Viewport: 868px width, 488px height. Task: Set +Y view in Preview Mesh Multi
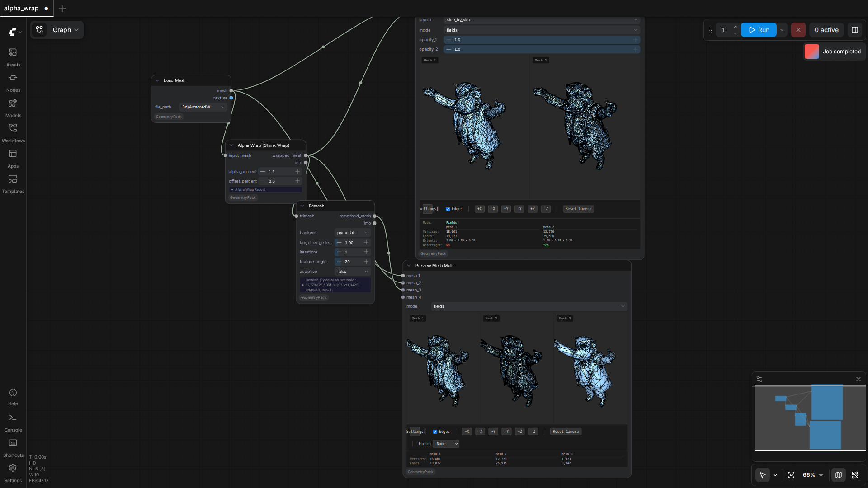pos(493,432)
